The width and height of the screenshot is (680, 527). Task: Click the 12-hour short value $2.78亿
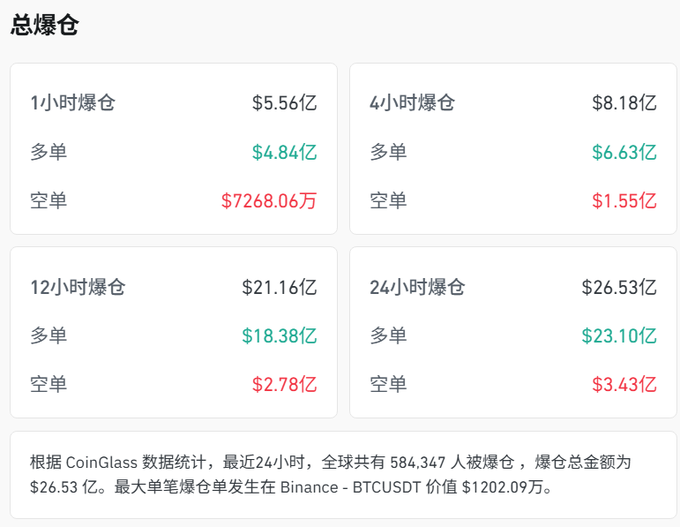[284, 384]
